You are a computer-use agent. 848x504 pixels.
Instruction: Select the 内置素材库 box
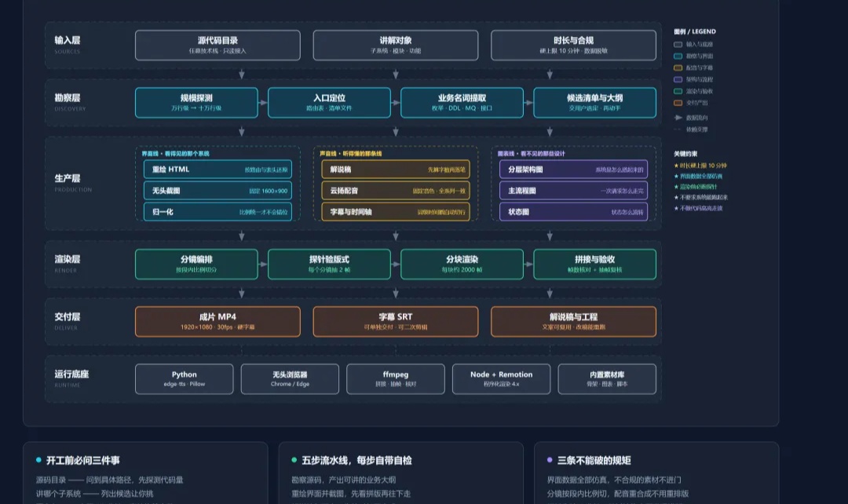[x=607, y=378]
